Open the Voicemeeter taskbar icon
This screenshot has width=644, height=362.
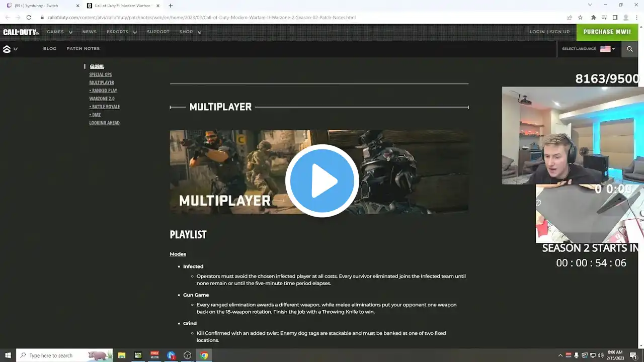[154, 355]
